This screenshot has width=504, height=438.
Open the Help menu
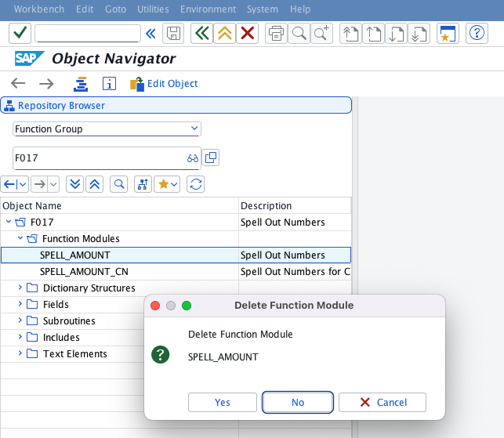tap(300, 9)
